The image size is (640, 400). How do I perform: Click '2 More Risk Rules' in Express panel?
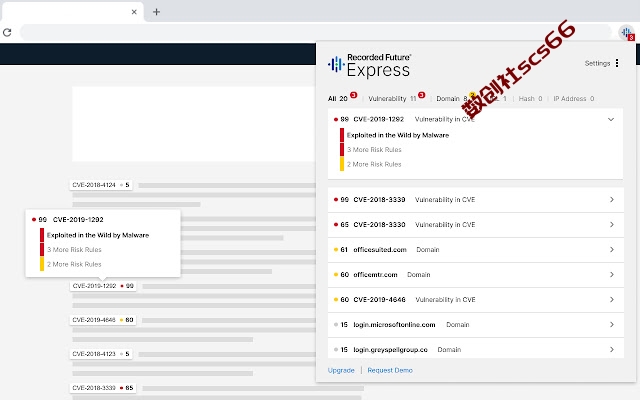pyautogui.click(x=374, y=164)
